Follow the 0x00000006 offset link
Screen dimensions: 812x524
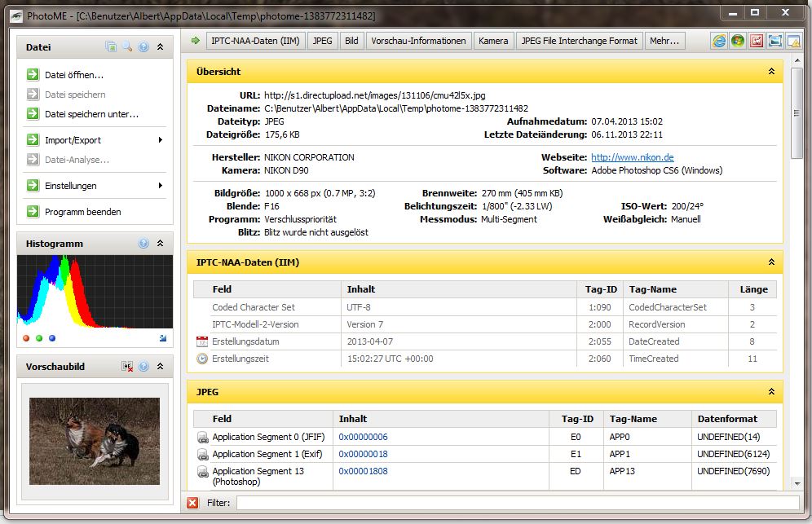pyautogui.click(x=363, y=437)
